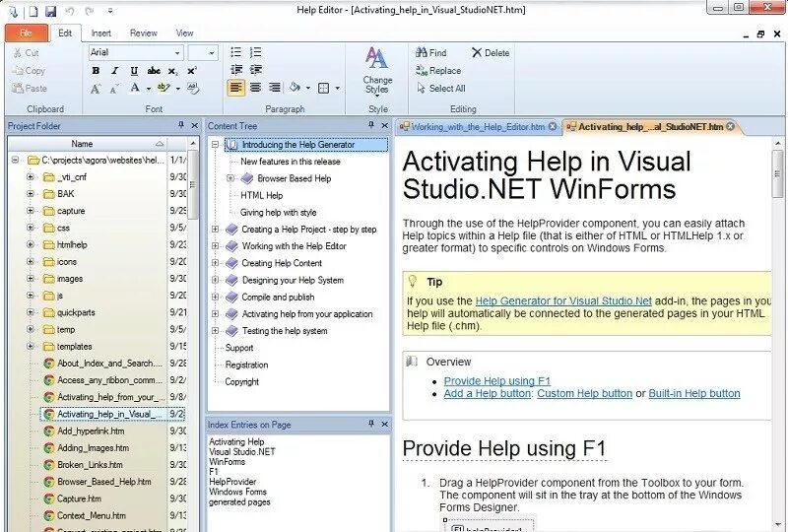The width and height of the screenshot is (788, 532).
Task: Select Testing the help system topic
Action: pyautogui.click(x=285, y=331)
